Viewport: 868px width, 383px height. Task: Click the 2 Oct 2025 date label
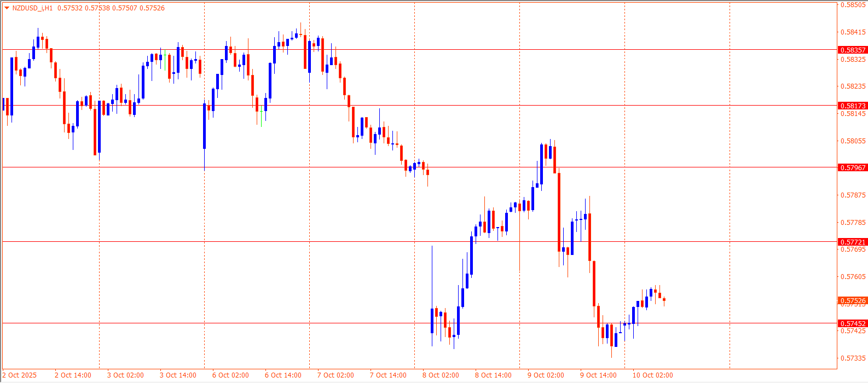[x=19, y=375]
